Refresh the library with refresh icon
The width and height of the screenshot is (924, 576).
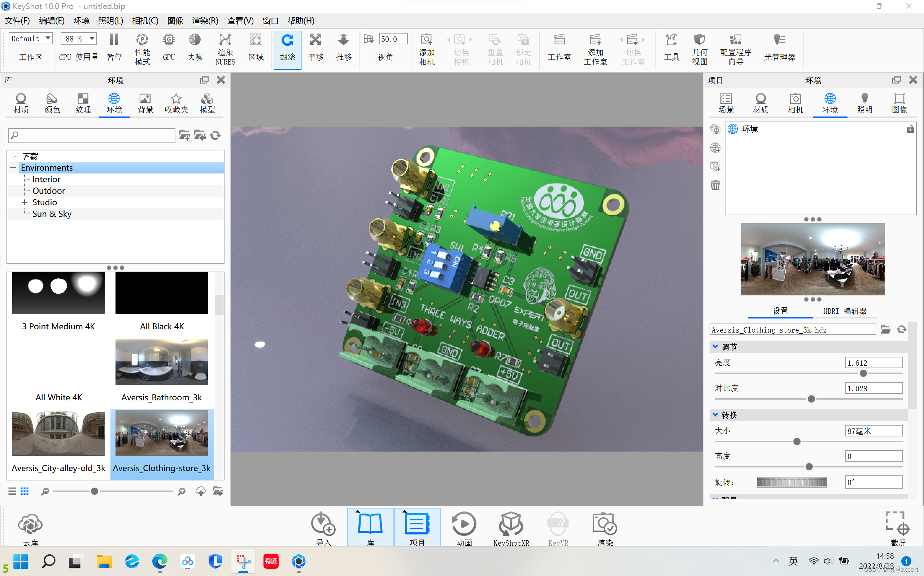(215, 135)
